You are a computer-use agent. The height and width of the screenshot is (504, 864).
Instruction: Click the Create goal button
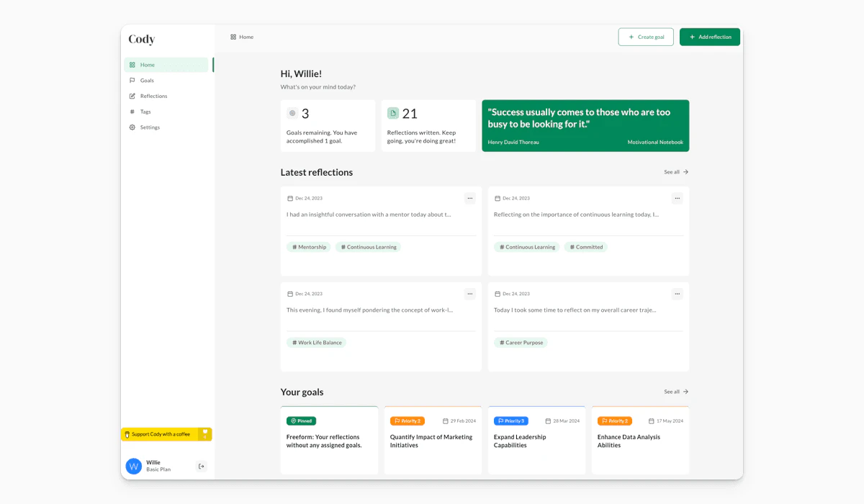(x=646, y=37)
